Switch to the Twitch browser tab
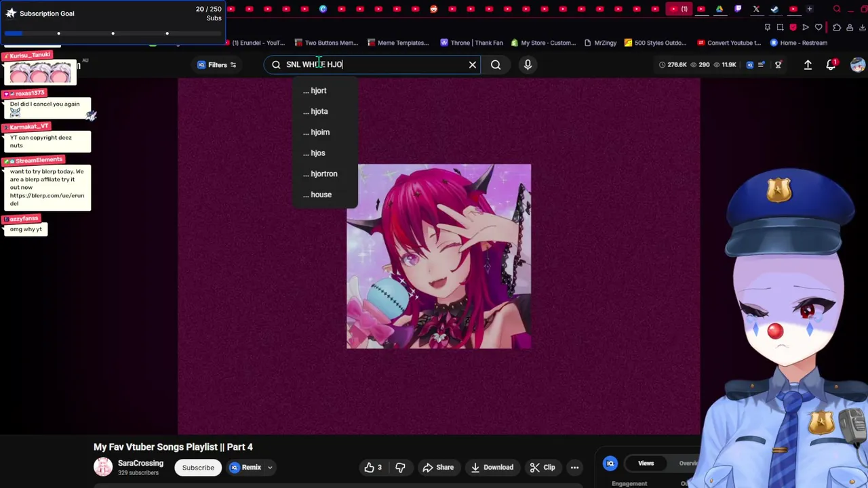Viewport: 868px width, 488px height. click(x=738, y=9)
